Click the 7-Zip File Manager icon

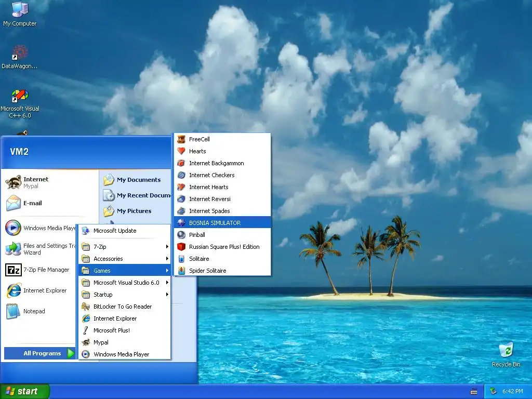click(x=14, y=270)
